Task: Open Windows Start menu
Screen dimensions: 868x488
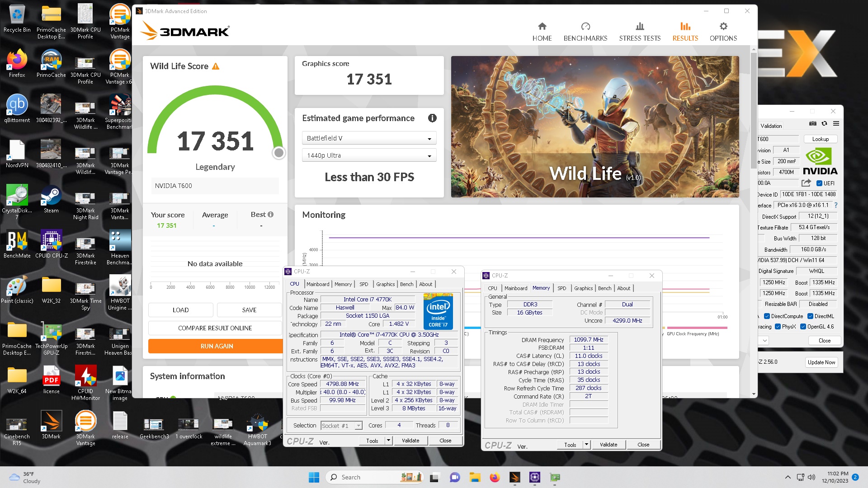Action: [314, 477]
